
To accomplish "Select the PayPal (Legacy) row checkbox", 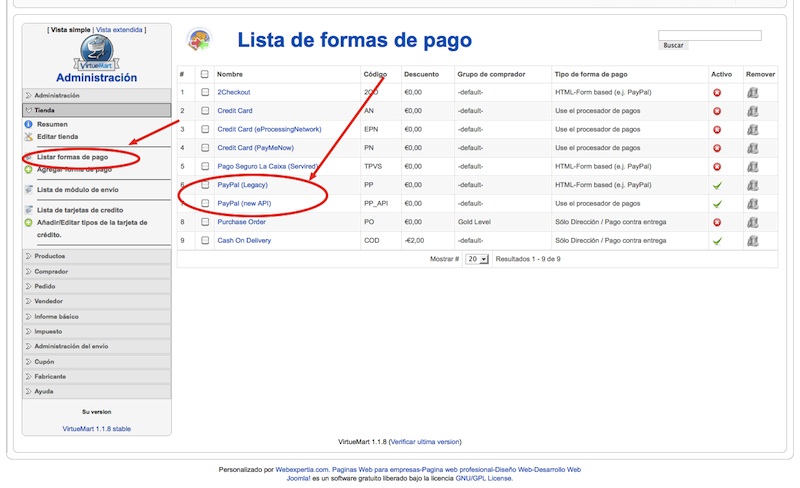I will [x=205, y=185].
